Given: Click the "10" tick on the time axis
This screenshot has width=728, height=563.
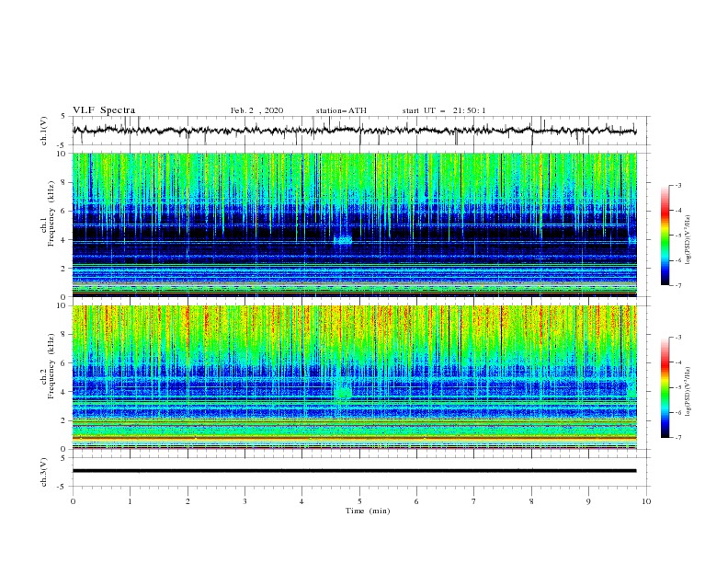Looking at the screenshot, I should click(646, 501).
